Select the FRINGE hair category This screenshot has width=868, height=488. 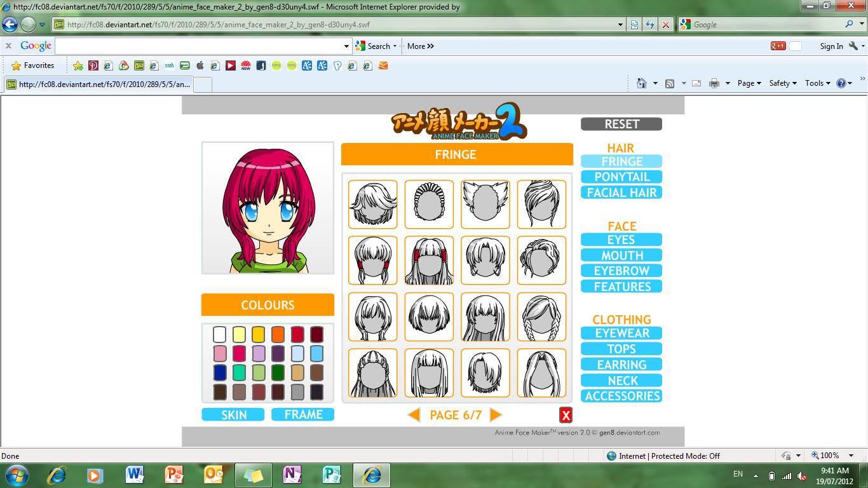pos(621,161)
